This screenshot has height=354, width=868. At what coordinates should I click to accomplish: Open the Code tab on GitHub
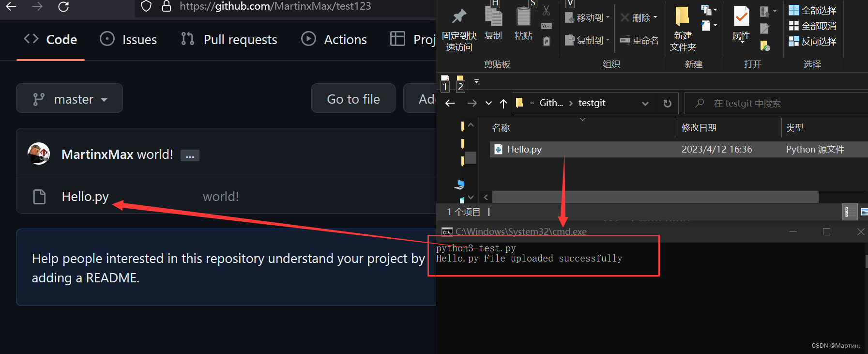click(x=51, y=39)
